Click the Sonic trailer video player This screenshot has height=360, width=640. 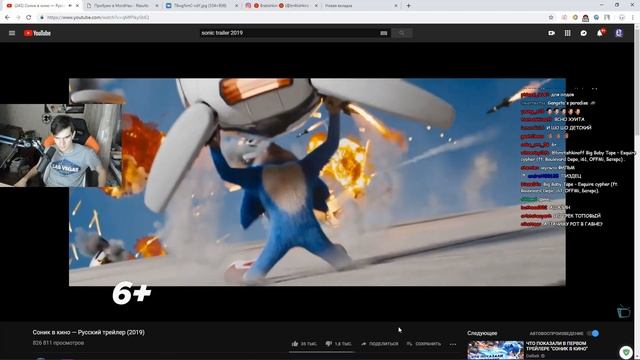click(x=317, y=182)
